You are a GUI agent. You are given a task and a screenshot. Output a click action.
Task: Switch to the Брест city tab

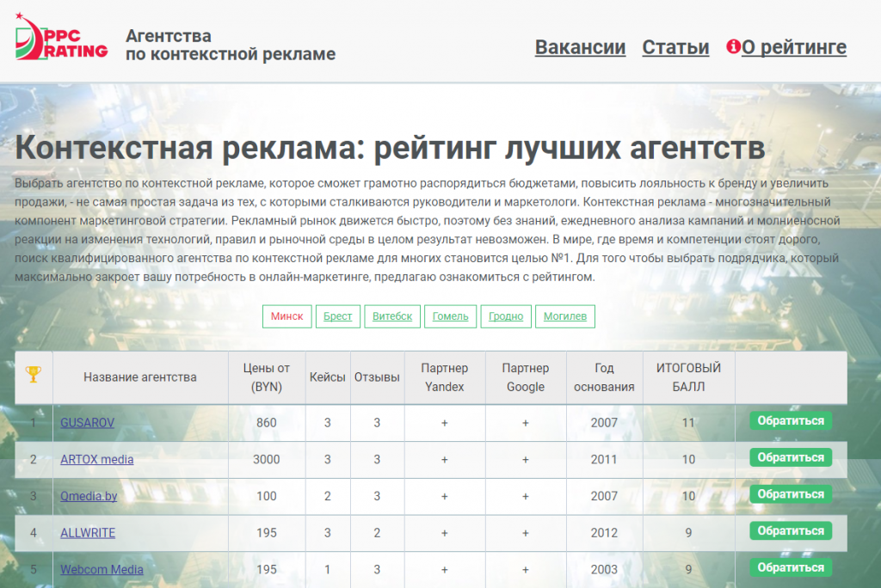click(x=337, y=316)
